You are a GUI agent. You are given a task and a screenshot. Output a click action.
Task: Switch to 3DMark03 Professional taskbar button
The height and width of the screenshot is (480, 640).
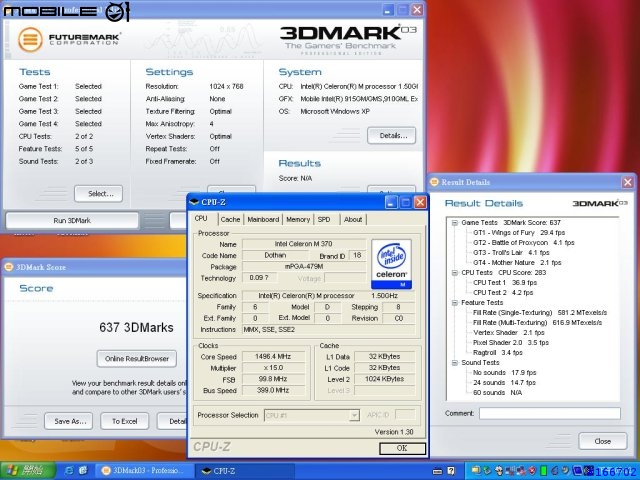click(142, 471)
